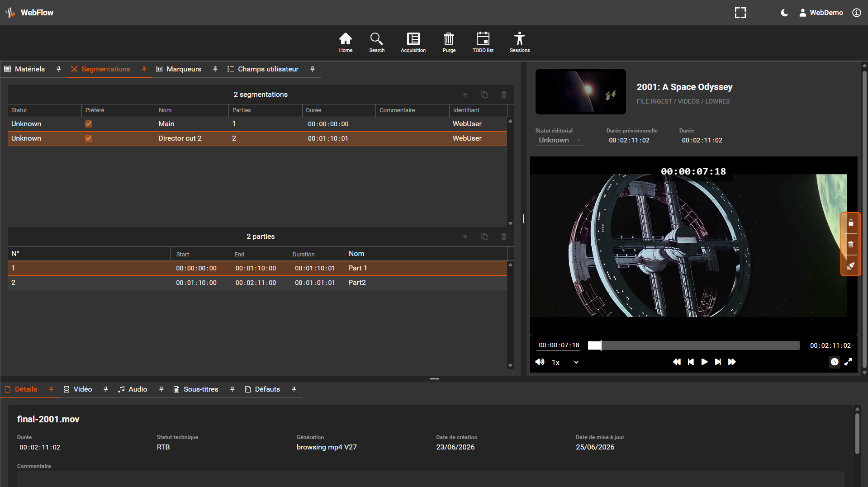Viewport: 868px width, 487px height.
Task: Pin the Vidéo tab
Action: 106,389
